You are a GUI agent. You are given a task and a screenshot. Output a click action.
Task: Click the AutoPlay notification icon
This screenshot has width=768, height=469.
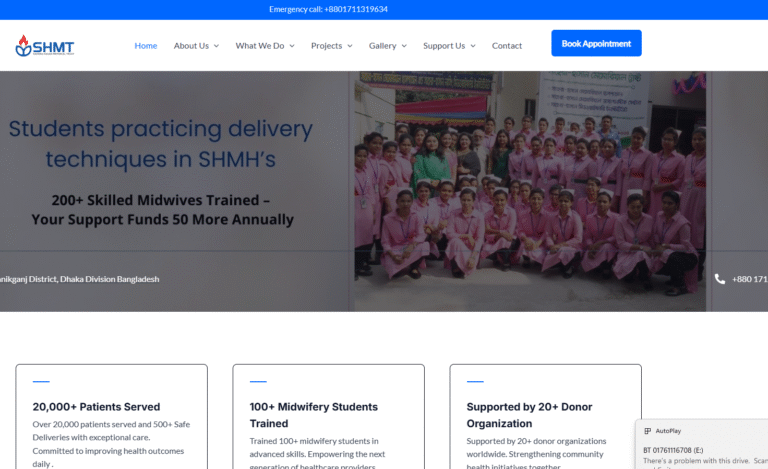point(648,431)
